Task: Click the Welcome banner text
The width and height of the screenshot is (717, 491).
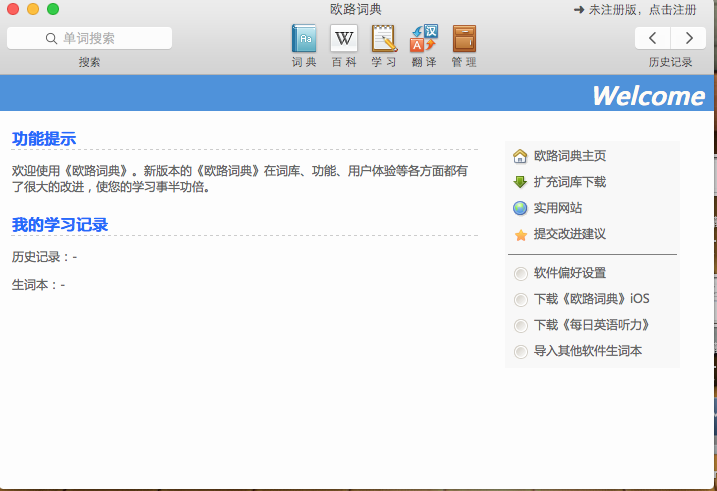Action: (648, 96)
